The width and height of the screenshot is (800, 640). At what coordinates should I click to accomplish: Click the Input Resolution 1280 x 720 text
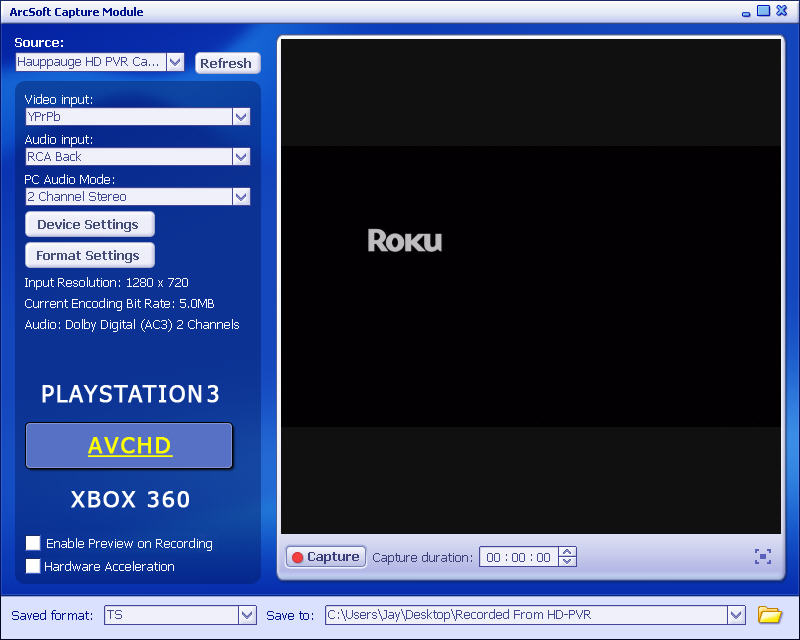[x=107, y=283]
